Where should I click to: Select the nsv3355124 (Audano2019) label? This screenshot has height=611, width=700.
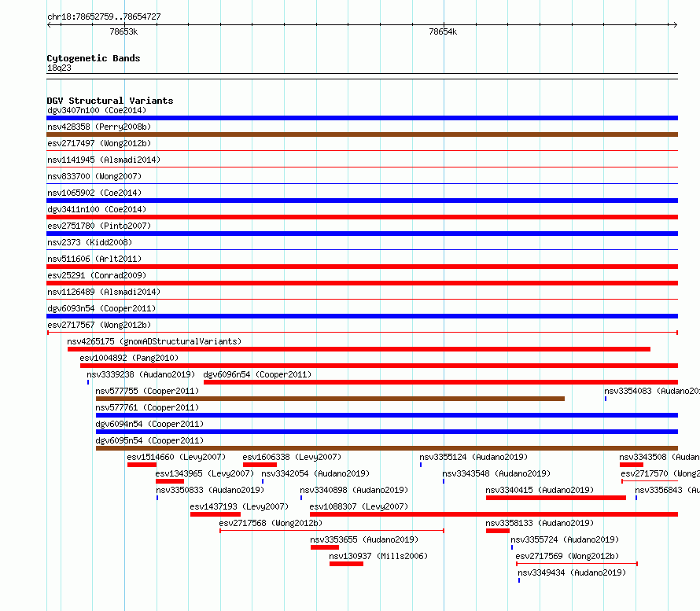point(473,457)
